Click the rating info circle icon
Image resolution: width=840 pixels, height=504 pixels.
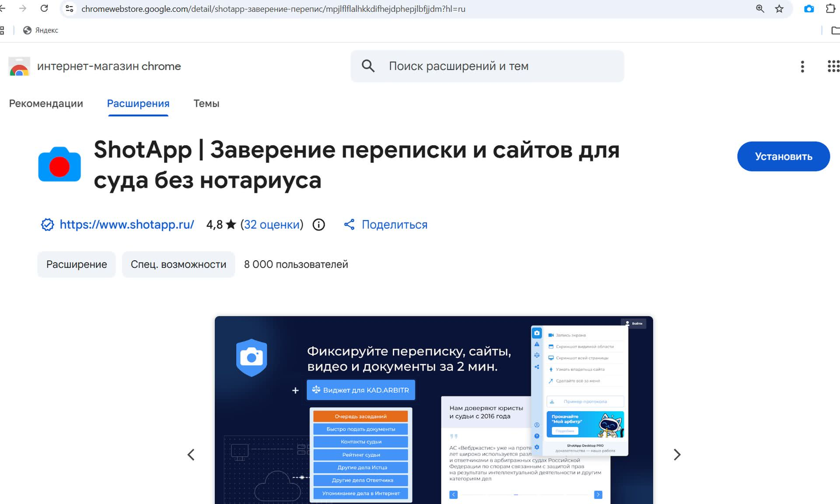point(319,224)
